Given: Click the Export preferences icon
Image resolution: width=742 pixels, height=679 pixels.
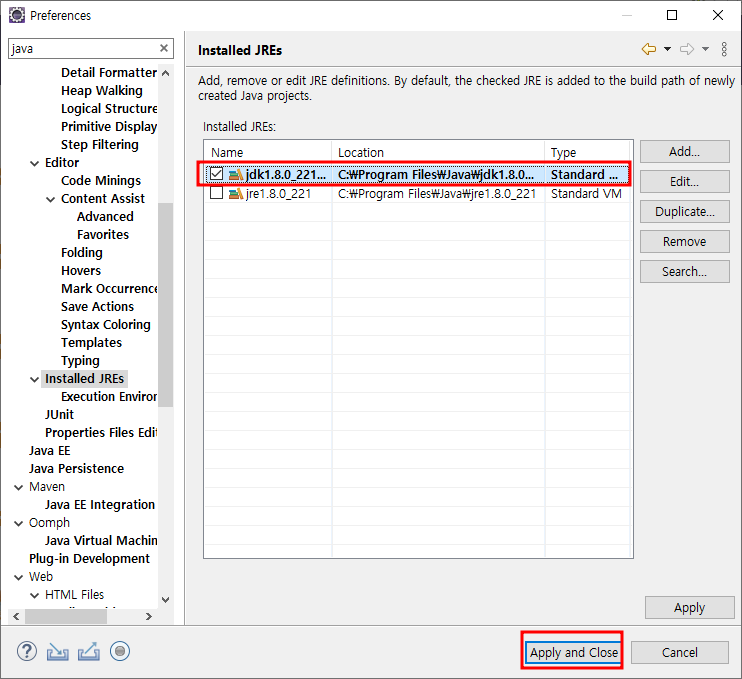Looking at the screenshot, I should click(x=89, y=652).
